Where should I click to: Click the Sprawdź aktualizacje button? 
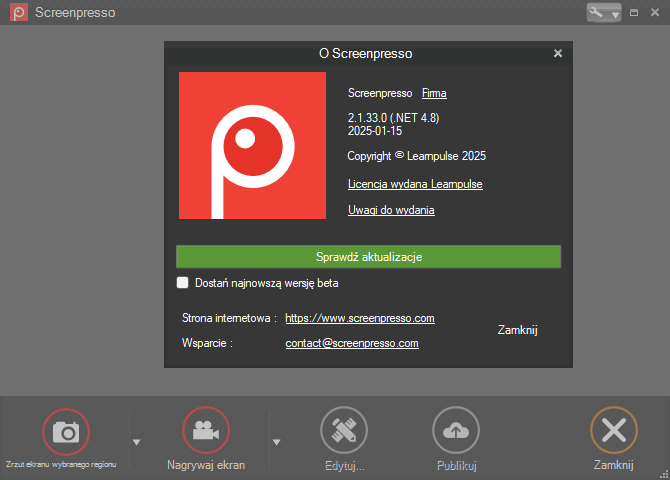tap(368, 257)
